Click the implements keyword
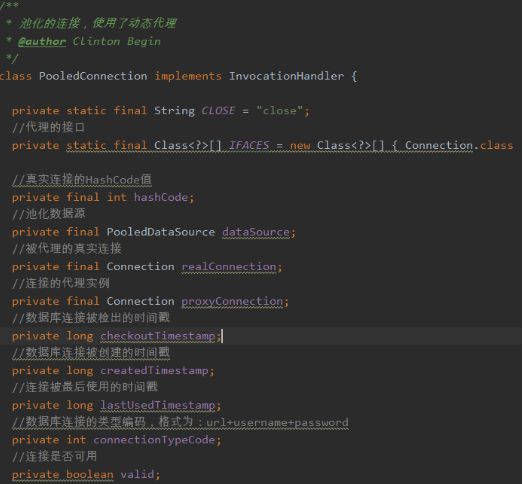Viewport: 523px width, 484px height. click(x=188, y=76)
